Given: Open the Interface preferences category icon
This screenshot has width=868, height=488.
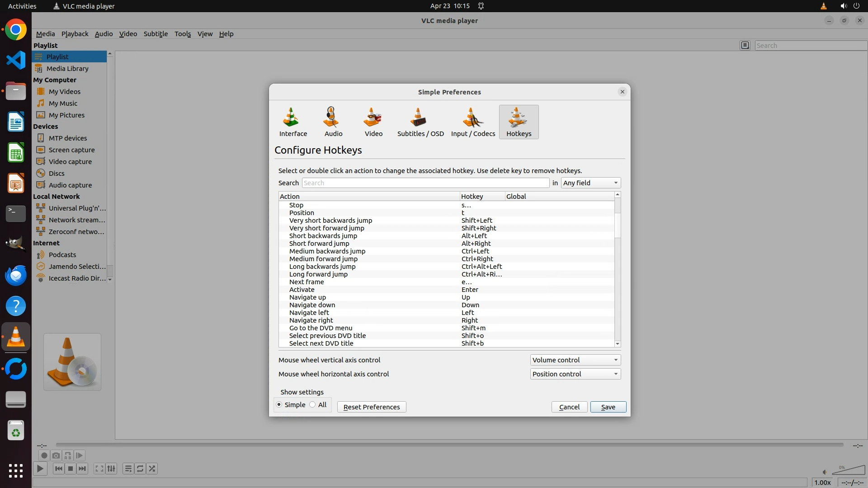Looking at the screenshot, I should tap(292, 122).
